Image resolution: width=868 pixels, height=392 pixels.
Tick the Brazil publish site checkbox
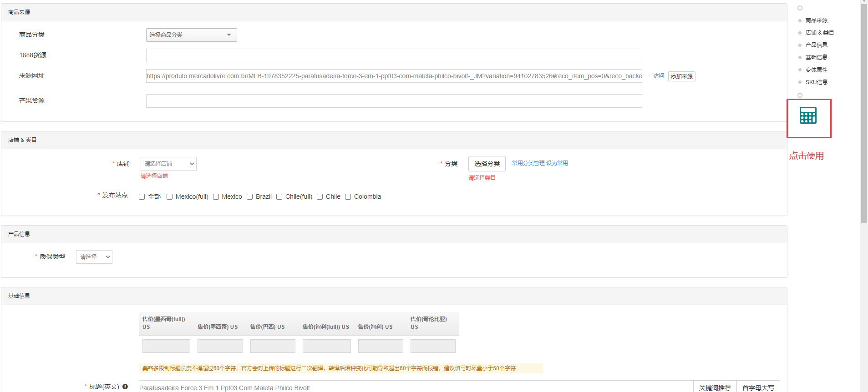250,197
